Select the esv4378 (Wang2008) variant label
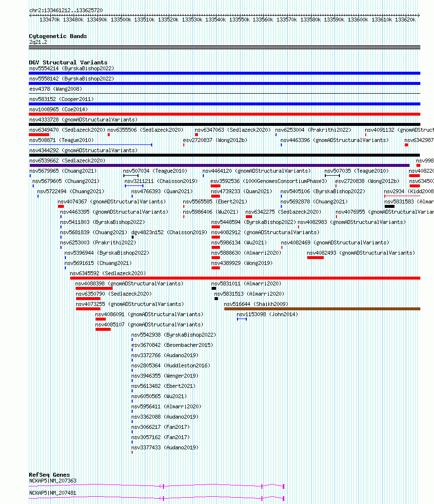434x504 pixels. point(56,89)
